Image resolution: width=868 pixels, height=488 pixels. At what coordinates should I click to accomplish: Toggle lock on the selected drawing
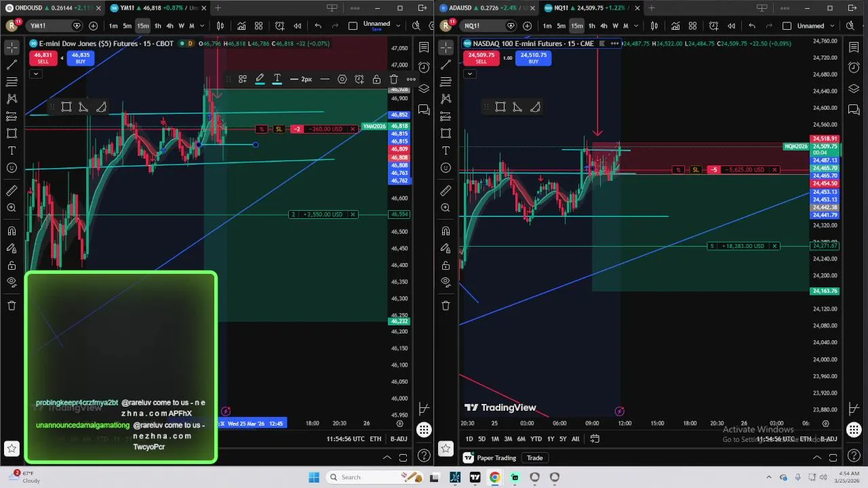coord(376,79)
